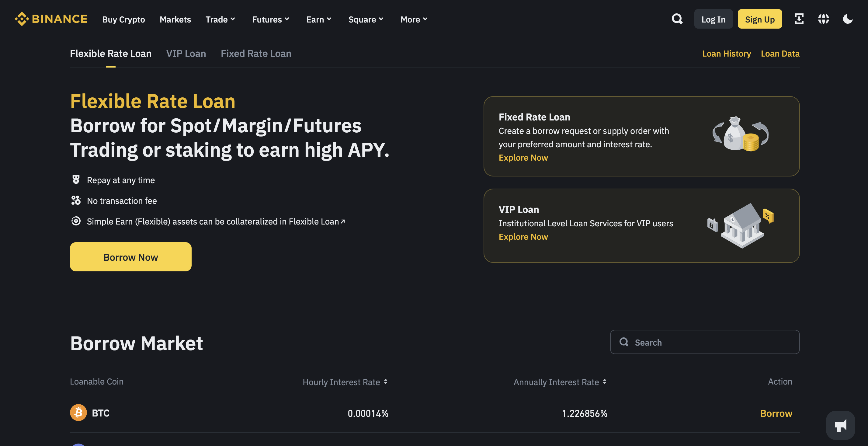Click the Borrow Now button
The height and width of the screenshot is (446, 868).
131,257
